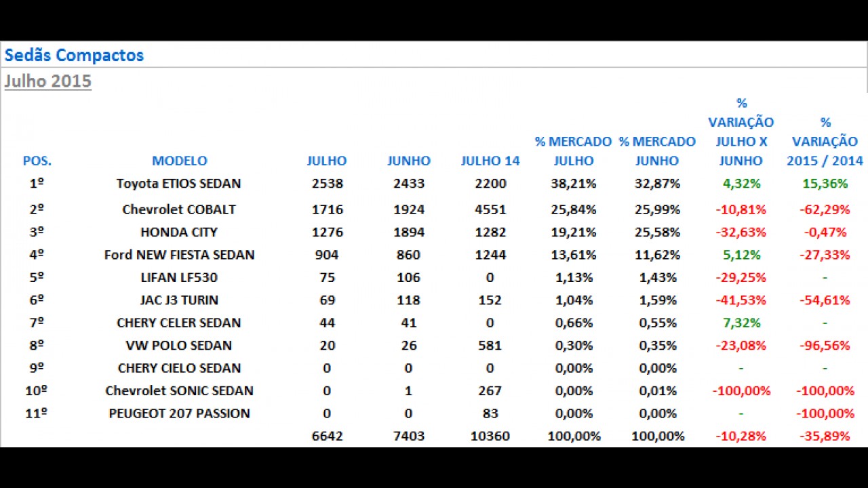The height and width of the screenshot is (488, 868).
Task: Select the 'JAC J3 TURIN' model cell
Action: (179, 300)
